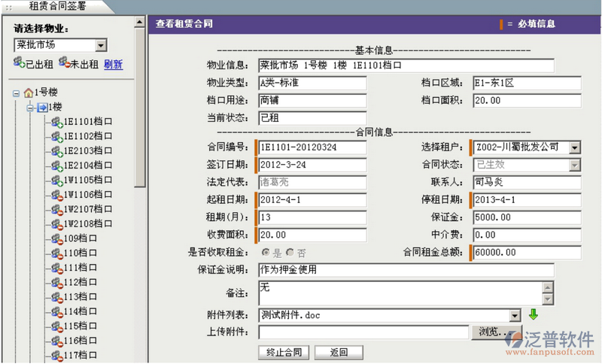Select the 否 radio button for rent collection
This screenshot has width=602, height=364.
[290, 253]
